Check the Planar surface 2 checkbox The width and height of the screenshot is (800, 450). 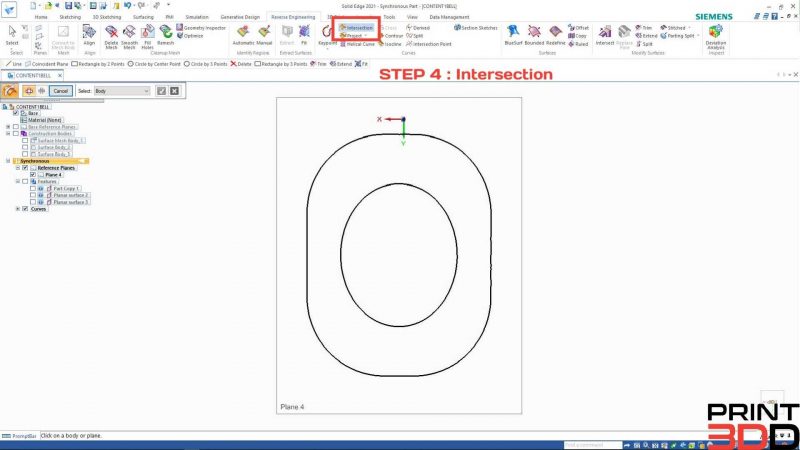click(33, 195)
